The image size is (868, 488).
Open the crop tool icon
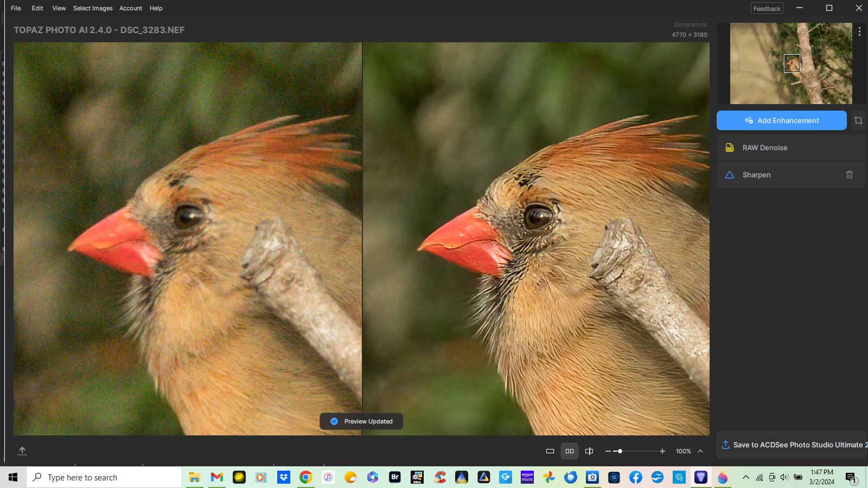point(858,120)
